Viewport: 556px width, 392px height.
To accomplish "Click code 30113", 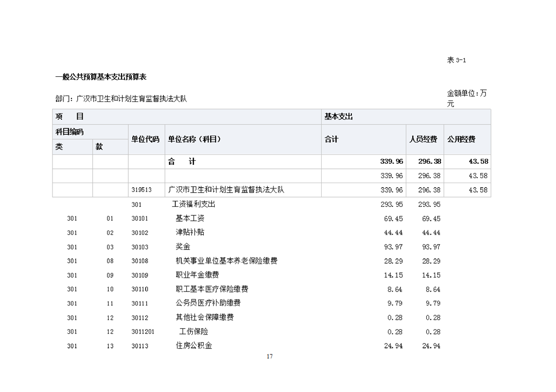I will [140, 346].
